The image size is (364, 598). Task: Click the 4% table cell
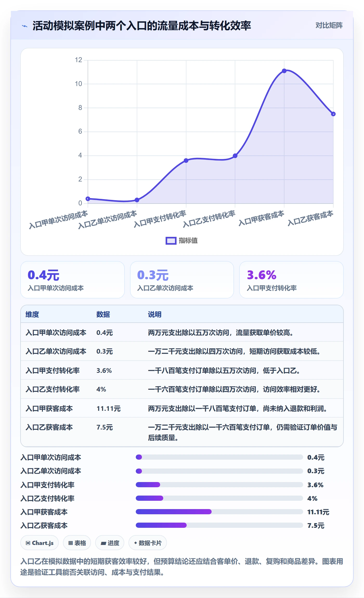[101, 389]
